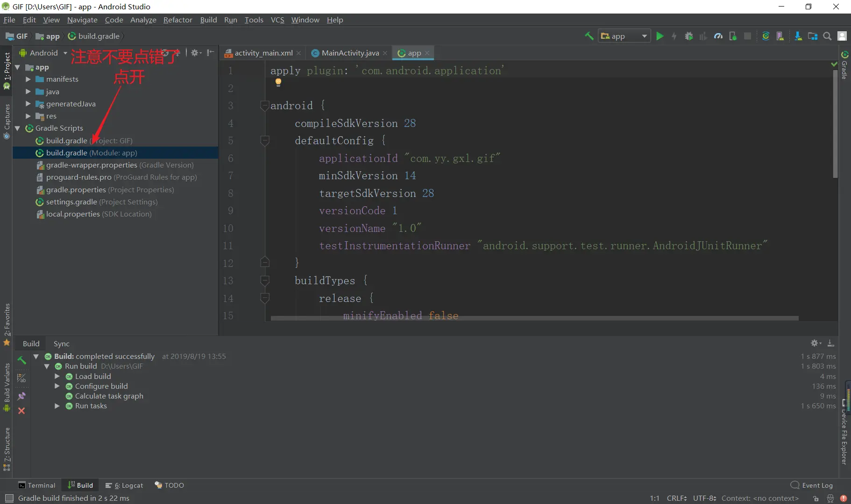
Task: Open the SDK Manager download icon
Action: (x=798, y=36)
